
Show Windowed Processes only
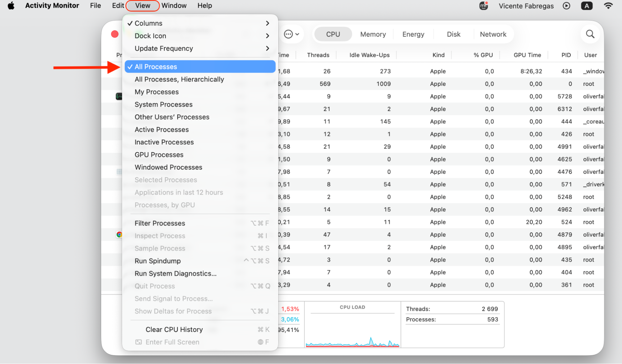pyautogui.click(x=200, y=167)
